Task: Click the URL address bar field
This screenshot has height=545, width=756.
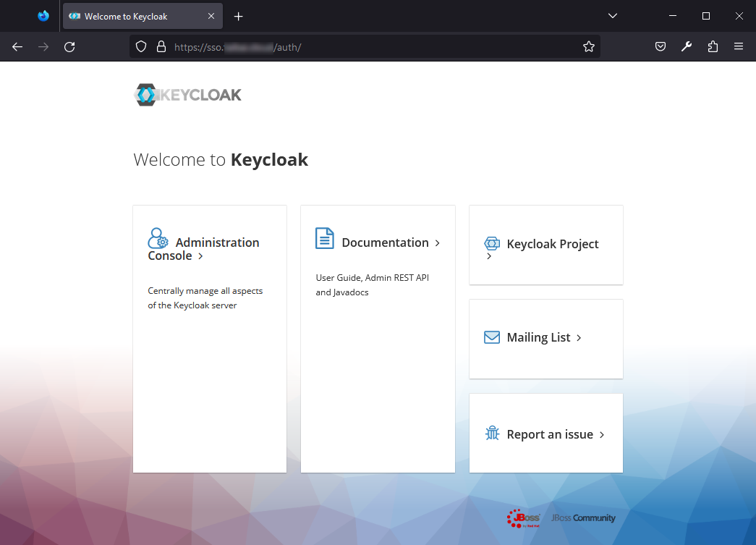Action: pos(362,47)
